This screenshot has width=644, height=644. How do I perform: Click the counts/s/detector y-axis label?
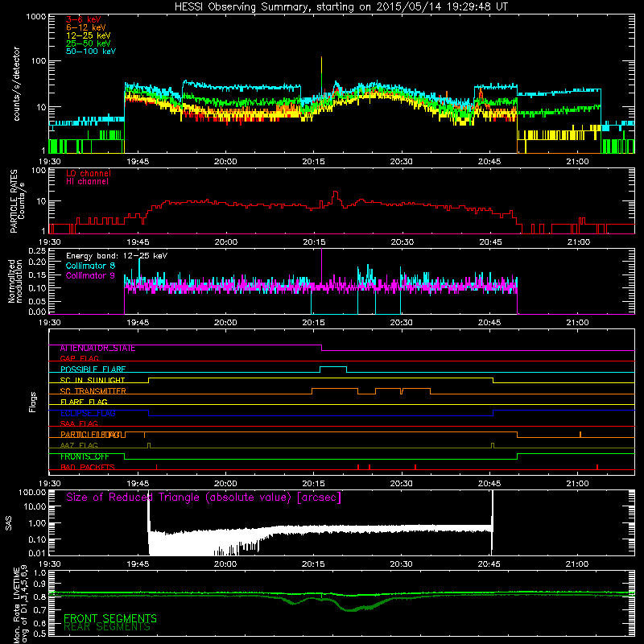[x=16, y=84]
